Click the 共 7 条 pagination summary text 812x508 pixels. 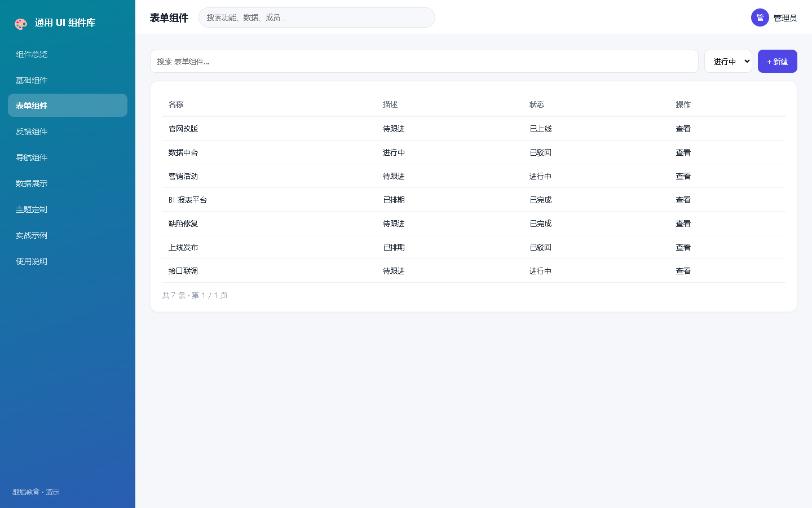(195, 295)
